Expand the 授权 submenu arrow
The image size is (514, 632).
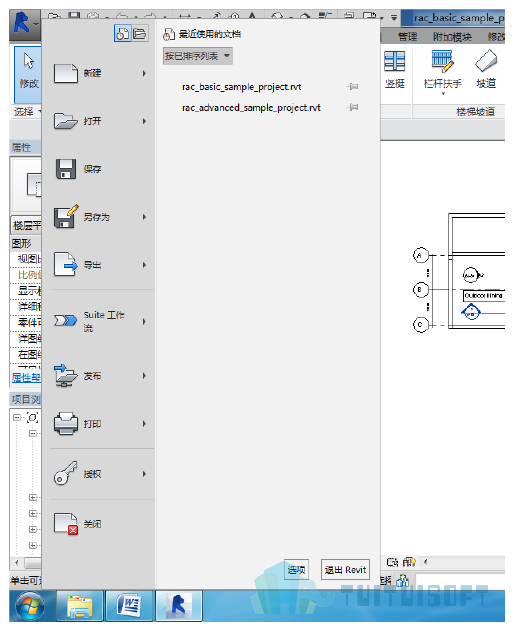coord(144,474)
